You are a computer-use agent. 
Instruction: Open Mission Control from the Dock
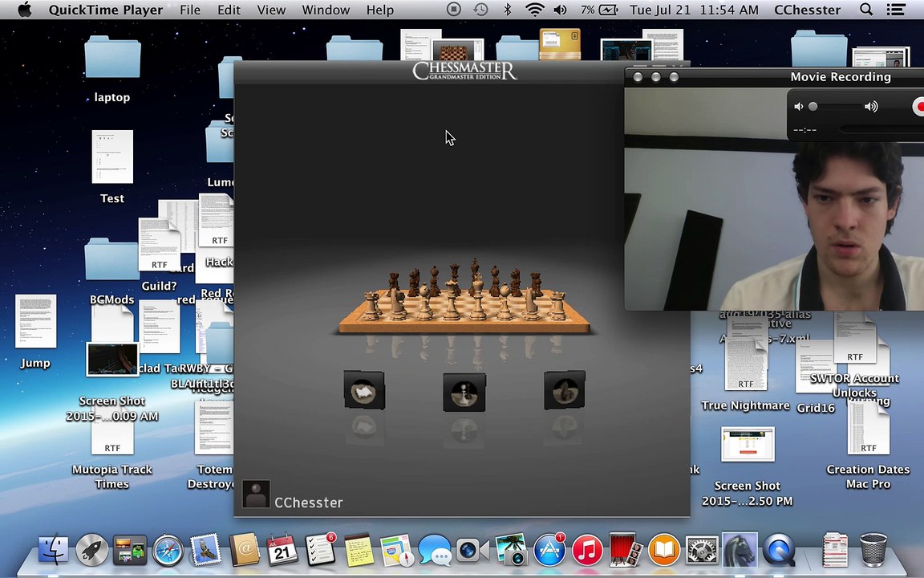(130, 550)
